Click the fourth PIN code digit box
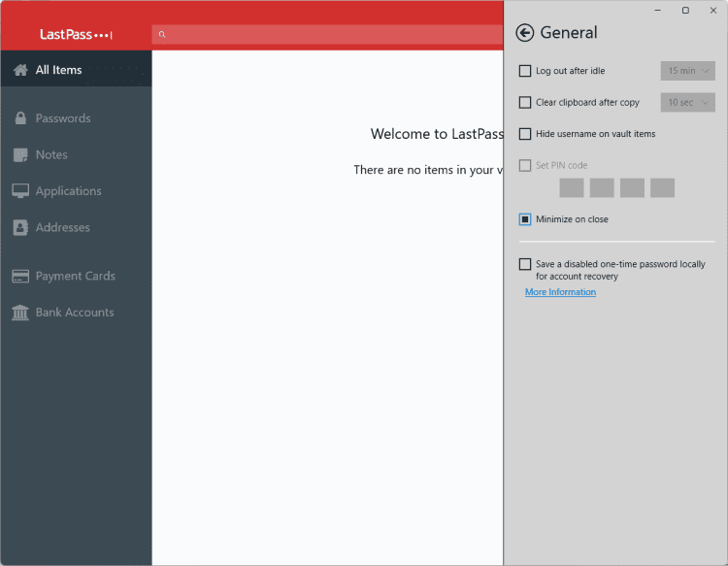728x566 pixels. pos(662,187)
